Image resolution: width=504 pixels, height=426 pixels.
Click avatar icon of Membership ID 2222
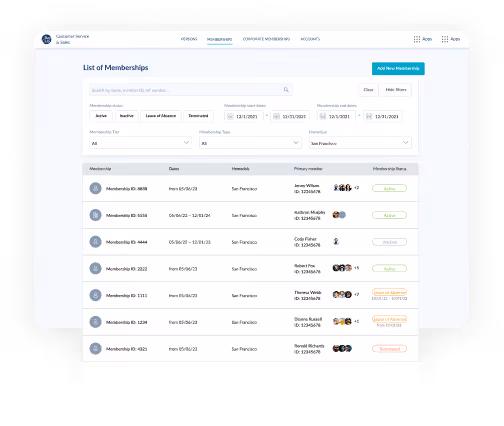95,268
